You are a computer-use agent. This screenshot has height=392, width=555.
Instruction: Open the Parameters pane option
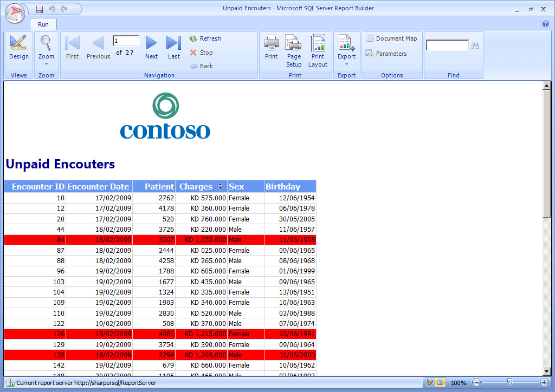pos(386,54)
